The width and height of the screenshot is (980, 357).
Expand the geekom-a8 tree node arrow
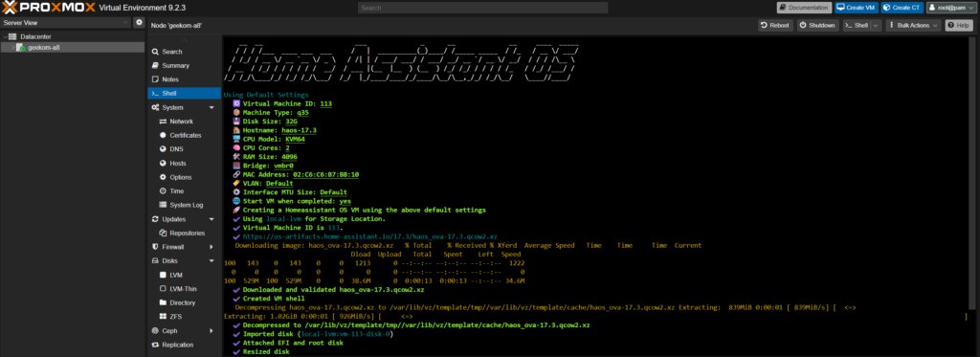click(12, 48)
